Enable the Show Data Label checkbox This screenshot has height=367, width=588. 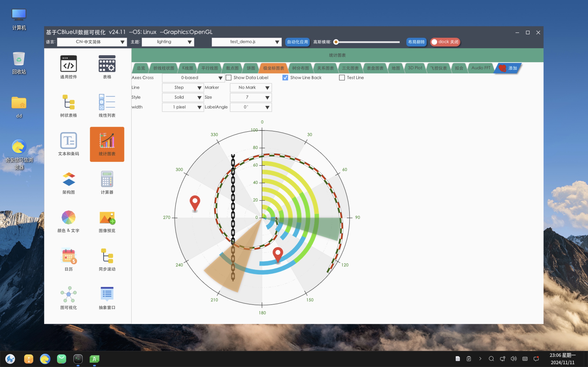coord(229,78)
